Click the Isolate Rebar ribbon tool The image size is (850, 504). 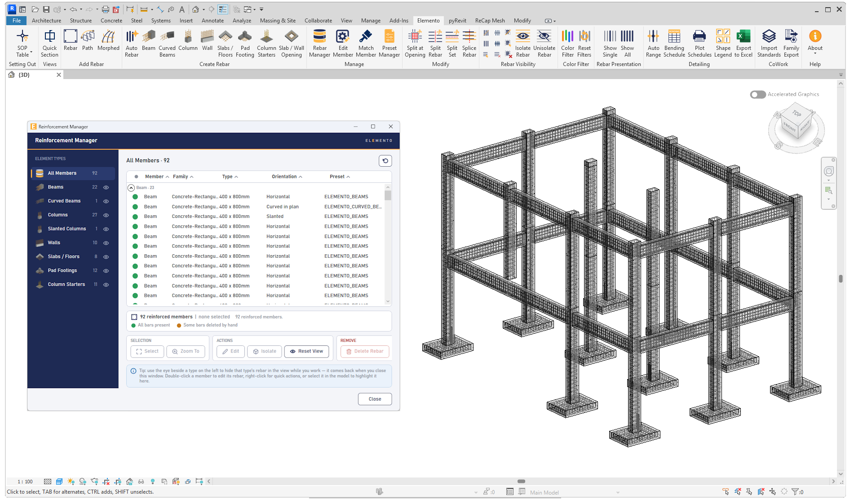[522, 43]
